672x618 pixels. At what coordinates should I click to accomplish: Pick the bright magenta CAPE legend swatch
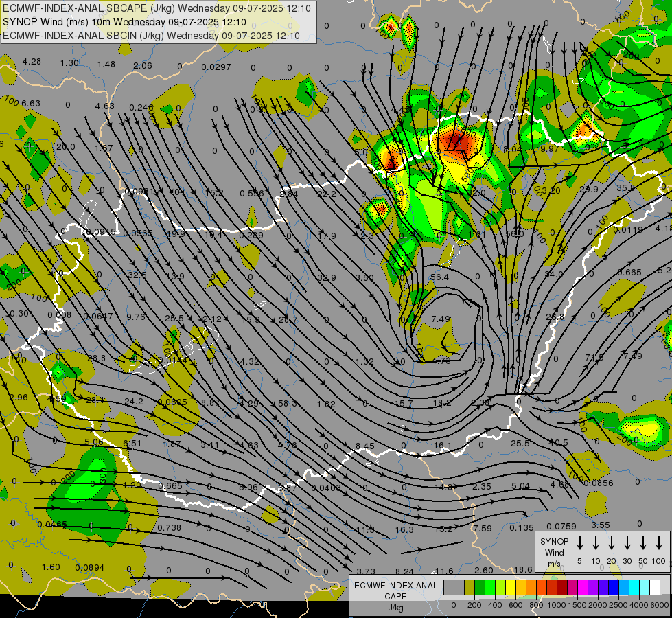[x=583, y=588]
